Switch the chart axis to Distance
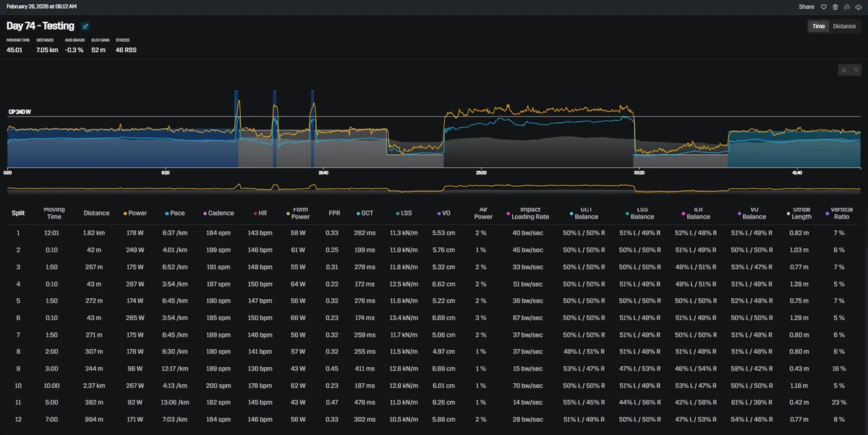Viewport: 868px width, 435px height. tap(844, 26)
